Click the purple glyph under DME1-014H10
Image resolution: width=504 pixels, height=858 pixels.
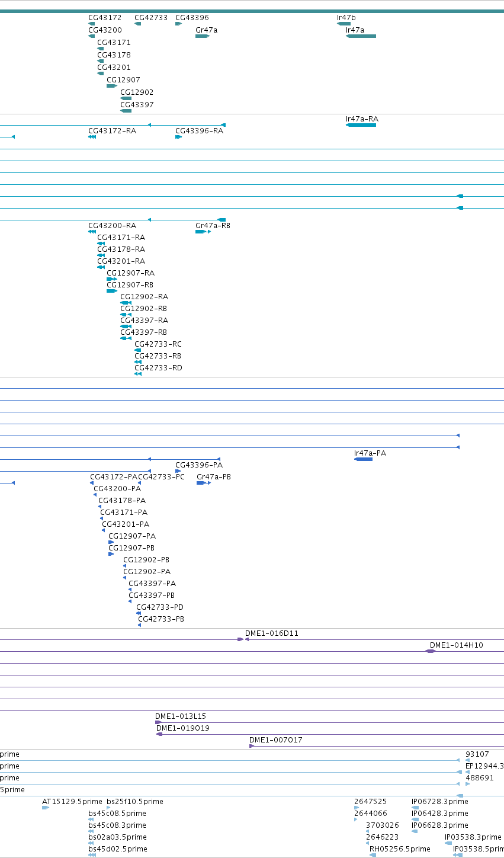tap(431, 651)
